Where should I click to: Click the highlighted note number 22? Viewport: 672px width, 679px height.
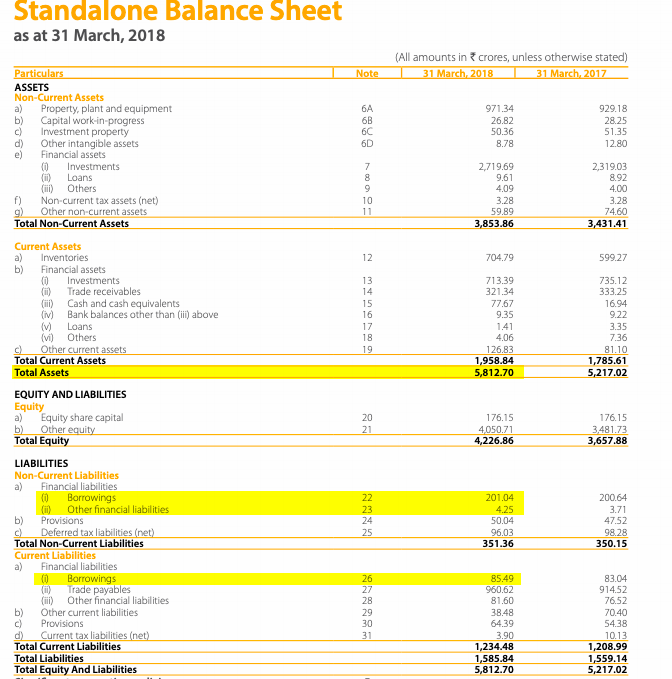click(x=367, y=498)
